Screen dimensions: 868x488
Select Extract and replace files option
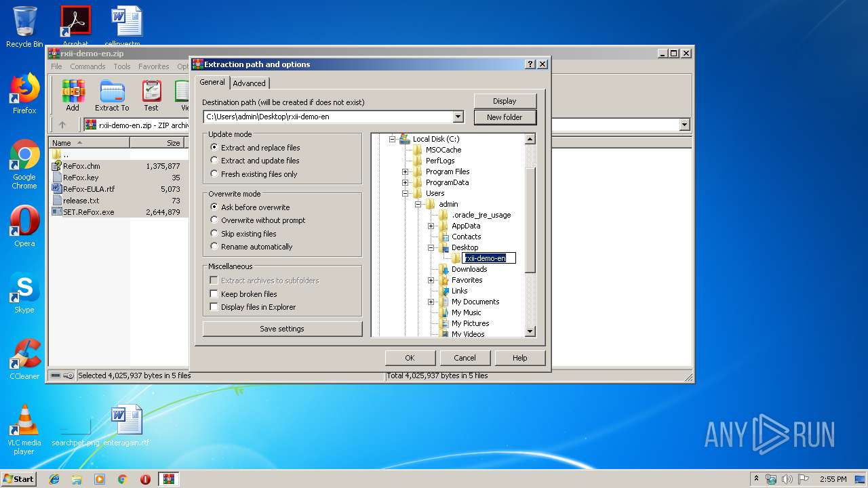255,148
